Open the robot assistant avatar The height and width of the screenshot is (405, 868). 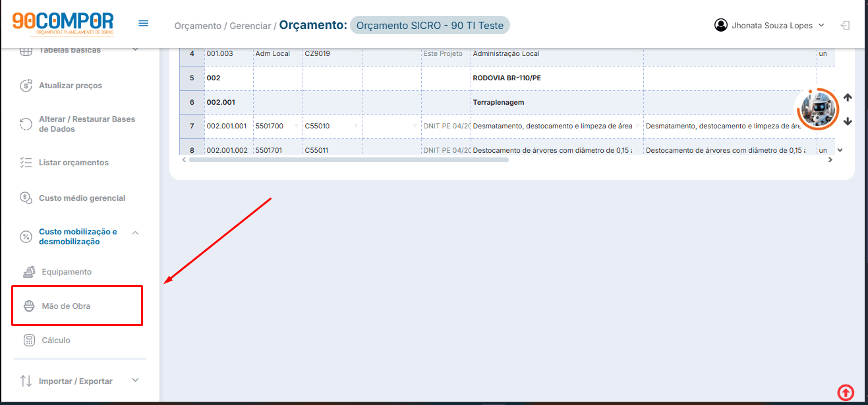click(817, 109)
